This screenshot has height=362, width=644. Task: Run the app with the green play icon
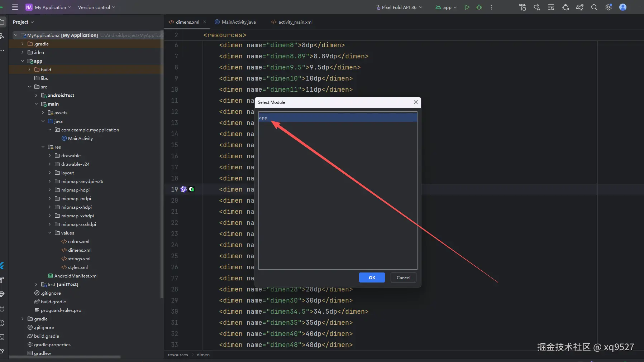coord(467,7)
